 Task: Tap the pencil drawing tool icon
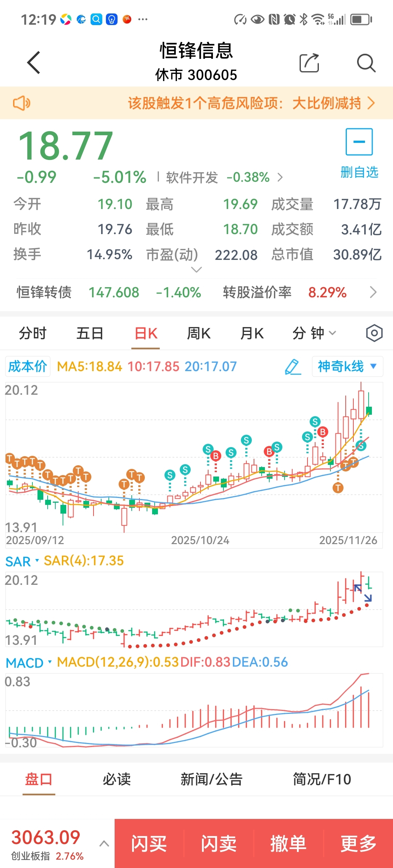click(293, 366)
